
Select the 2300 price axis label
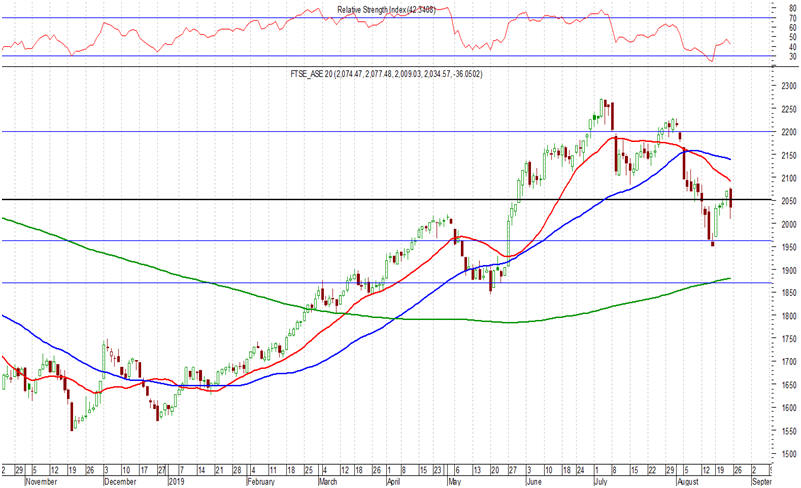789,86
